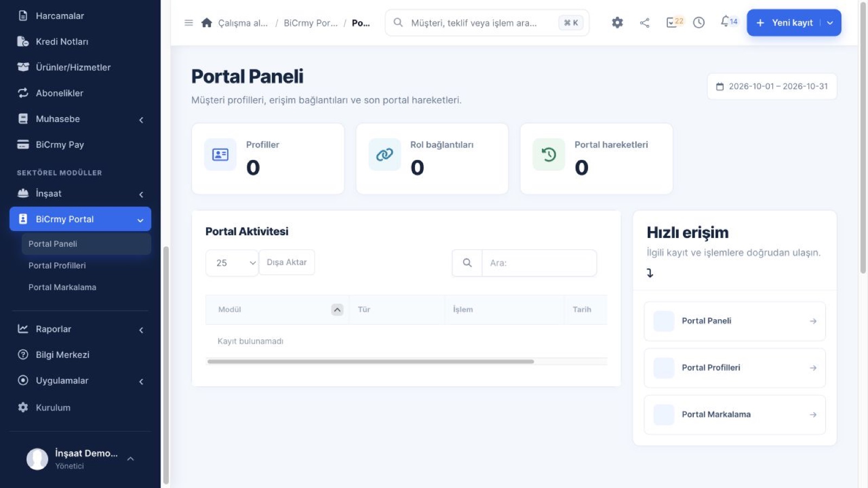
Task: Sort the Modül column ascending arrow
Action: click(337, 310)
